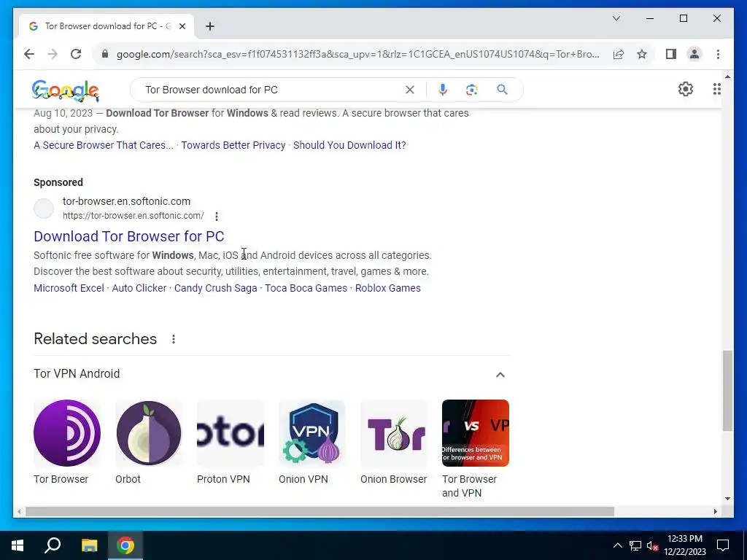Click Chrome icon in taskbar

pyautogui.click(x=125, y=545)
